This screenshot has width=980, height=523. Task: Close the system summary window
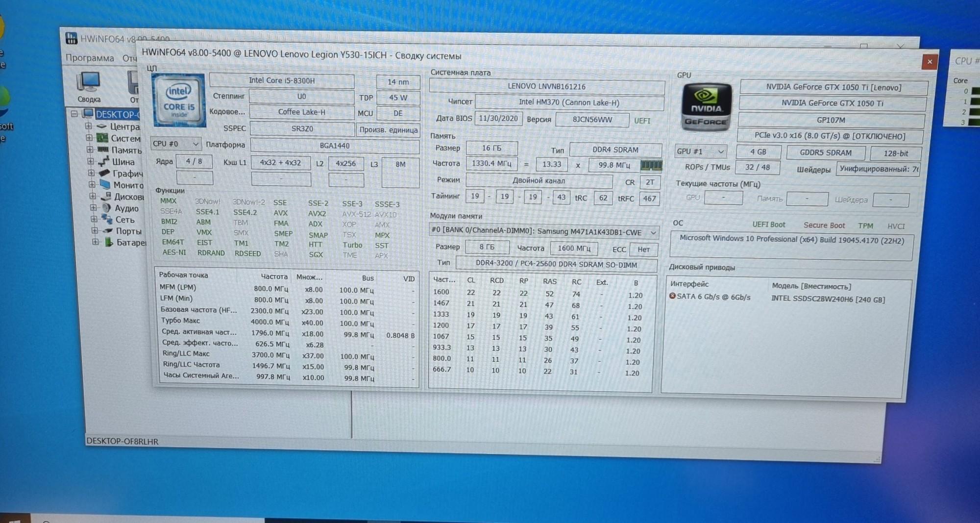coord(929,62)
